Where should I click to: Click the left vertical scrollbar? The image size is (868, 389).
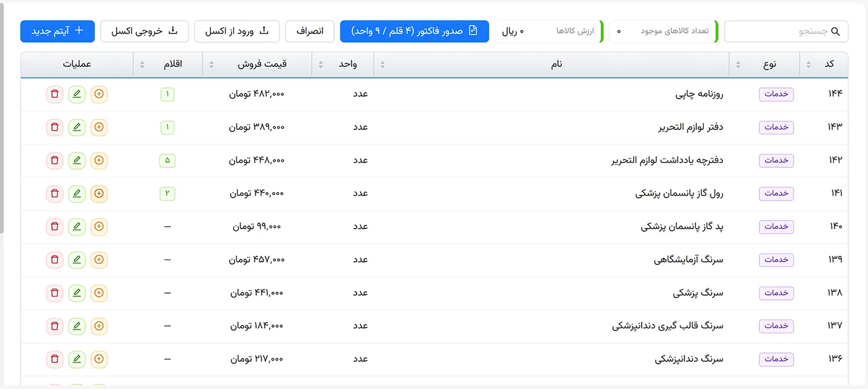coord(2,117)
